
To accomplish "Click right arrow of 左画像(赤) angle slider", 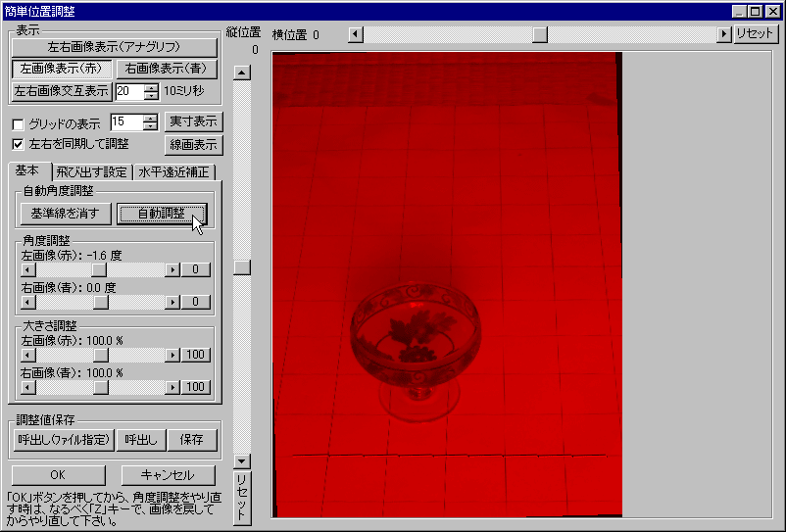I will (x=172, y=269).
